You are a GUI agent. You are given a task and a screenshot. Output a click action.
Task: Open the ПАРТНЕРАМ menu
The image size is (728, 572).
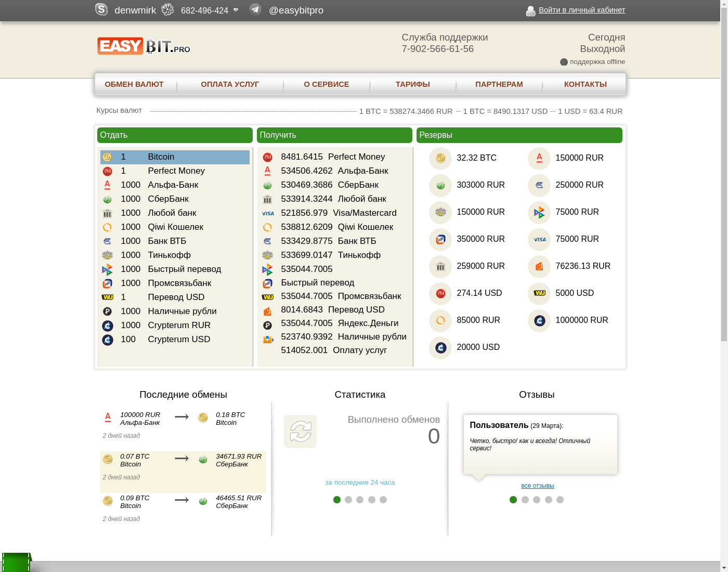(x=499, y=84)
